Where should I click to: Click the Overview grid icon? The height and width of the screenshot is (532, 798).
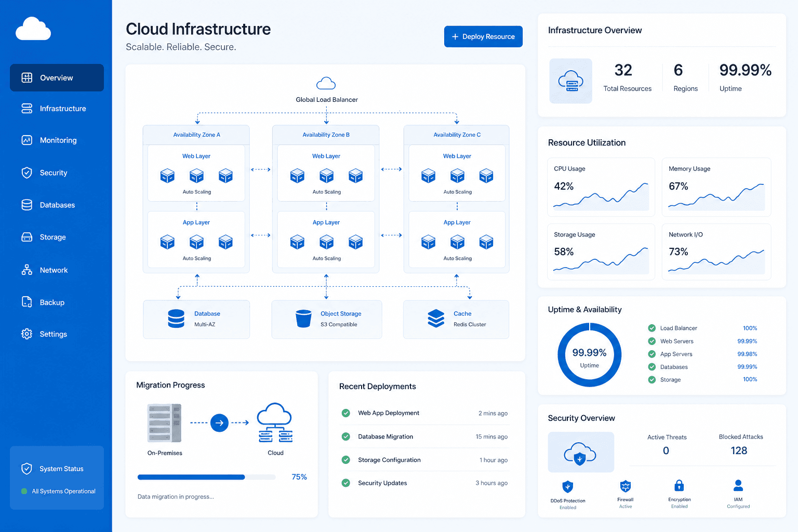tap(26, 78)
